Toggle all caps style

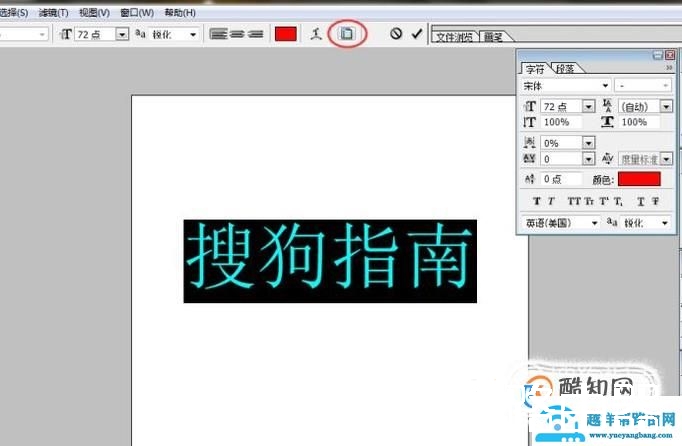pos(574,201)
